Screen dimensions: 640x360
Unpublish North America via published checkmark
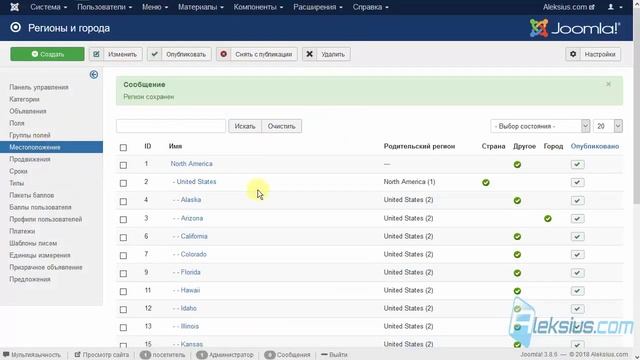pos(577,164)
